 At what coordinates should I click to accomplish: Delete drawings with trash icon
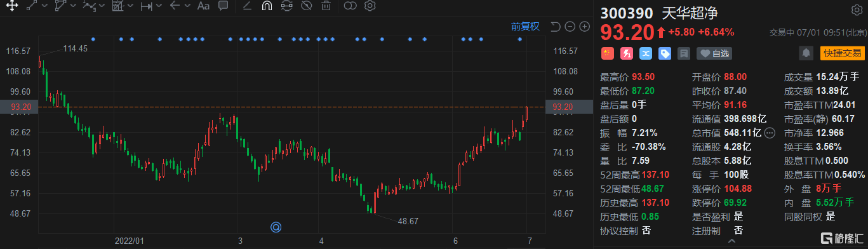[x=326, y=6]
